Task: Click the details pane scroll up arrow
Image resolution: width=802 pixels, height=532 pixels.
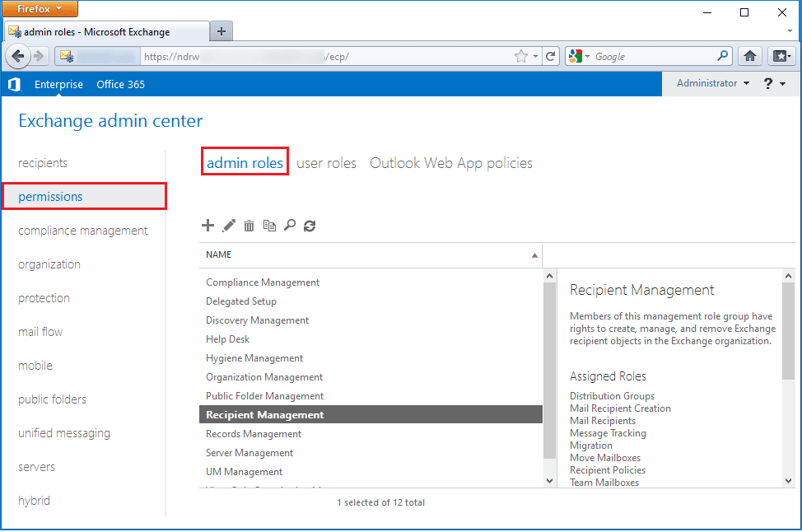Action: click(788, 276)
